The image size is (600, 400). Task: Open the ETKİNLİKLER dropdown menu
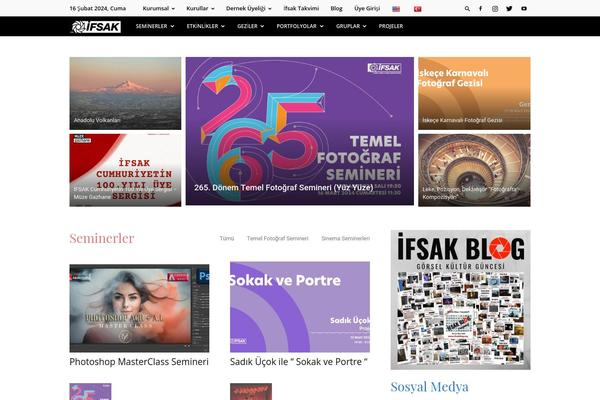tap(205, 26)
